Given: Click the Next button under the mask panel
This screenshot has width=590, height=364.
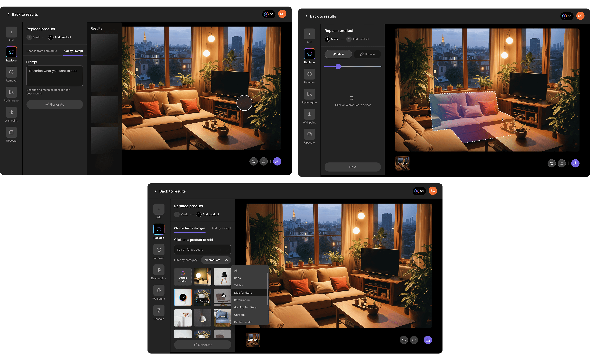Looking at the screenshot, I should pyautogui.click(x=353, y=167).
